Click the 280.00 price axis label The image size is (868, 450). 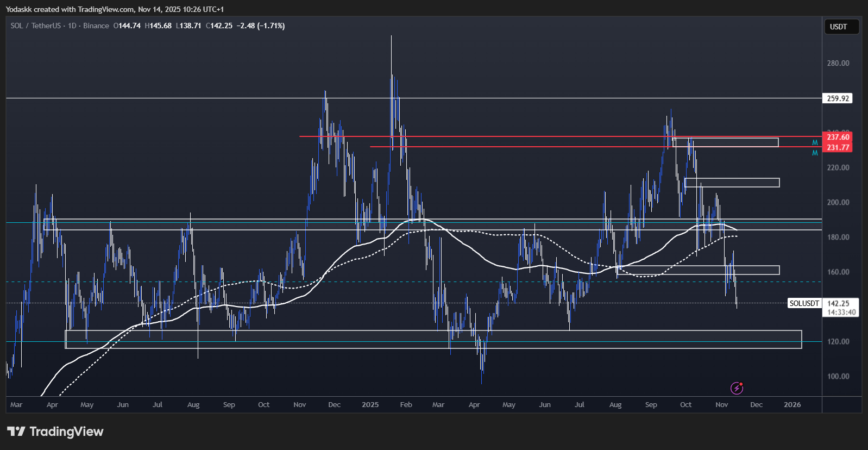838,63
